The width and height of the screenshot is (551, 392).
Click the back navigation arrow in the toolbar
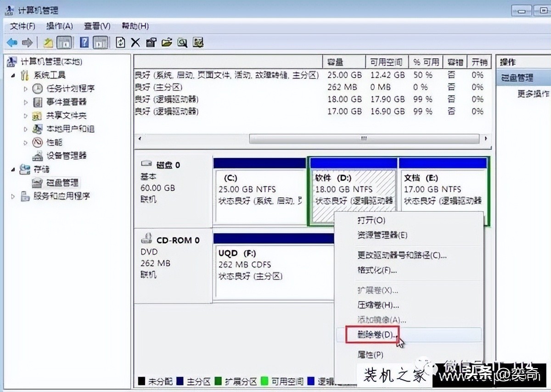12,42
